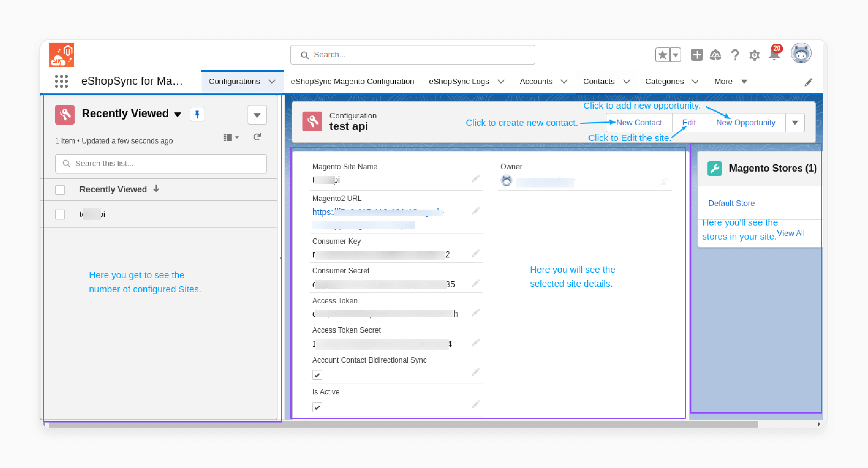Click the Edit button
This screenshot has width=868, height=468.
[689, 122]
